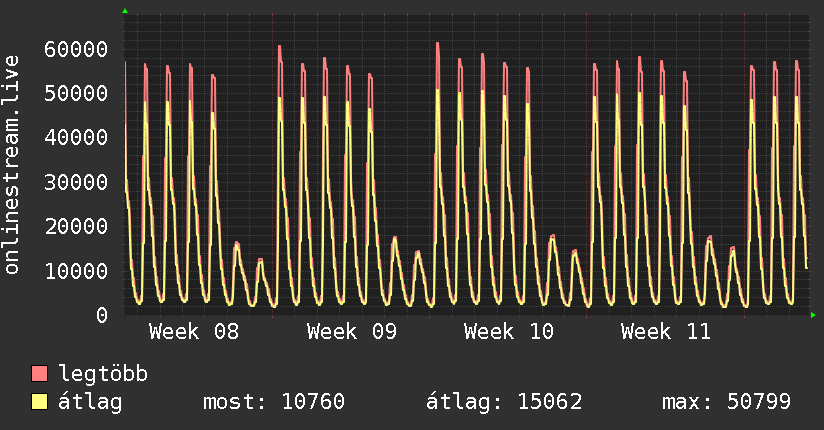
Task: Click the Week 08 axis label
Action: tap(194, 332)
